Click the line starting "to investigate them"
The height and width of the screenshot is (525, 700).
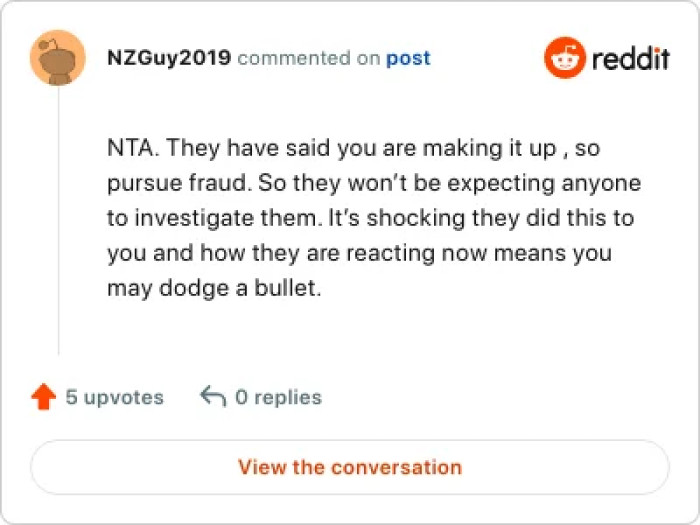370,219
